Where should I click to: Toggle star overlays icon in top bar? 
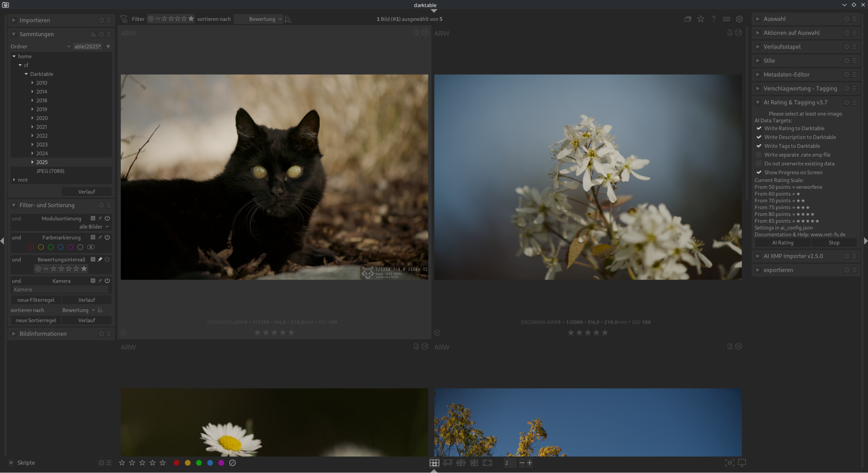tap(701, 19)
